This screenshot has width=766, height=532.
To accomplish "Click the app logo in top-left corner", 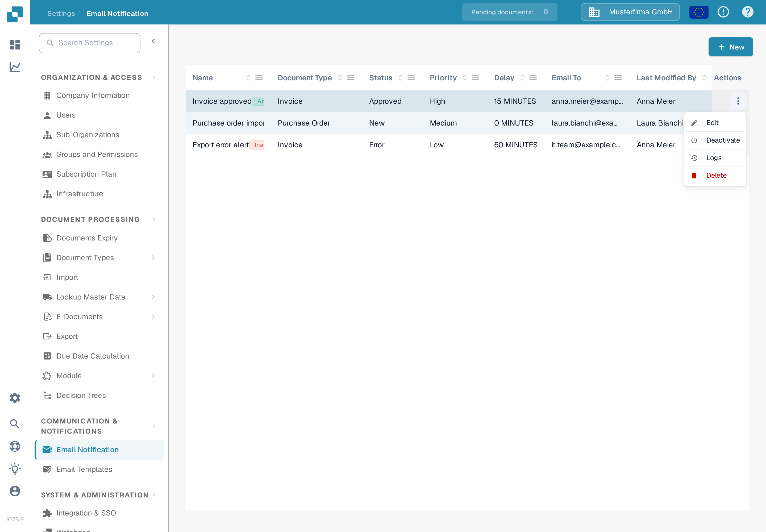I will pyautogui.click(x=15, y=14).
